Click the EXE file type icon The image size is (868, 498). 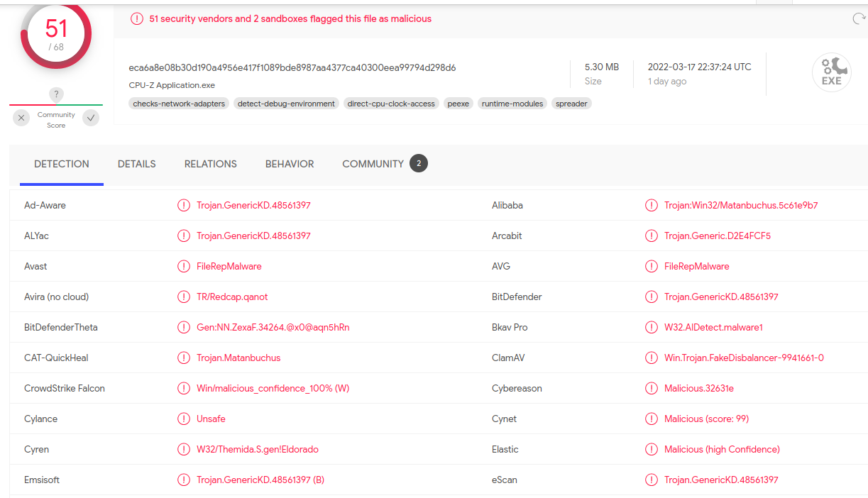pyautogui.click(x=831, y=73)
